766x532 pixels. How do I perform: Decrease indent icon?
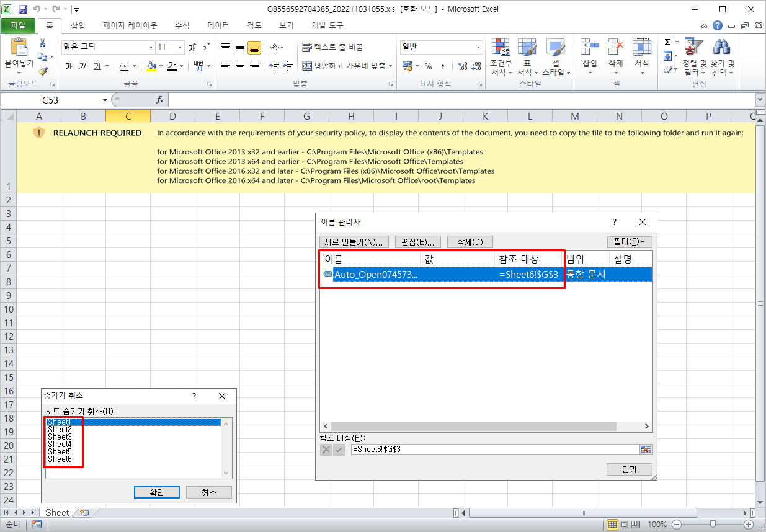click(274, 66)
